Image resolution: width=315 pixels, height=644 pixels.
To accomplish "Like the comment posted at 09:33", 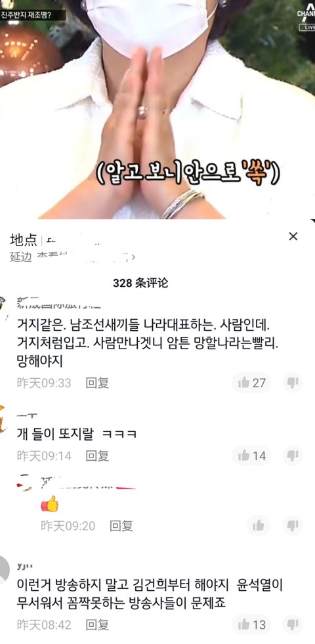I will (251, 383).
